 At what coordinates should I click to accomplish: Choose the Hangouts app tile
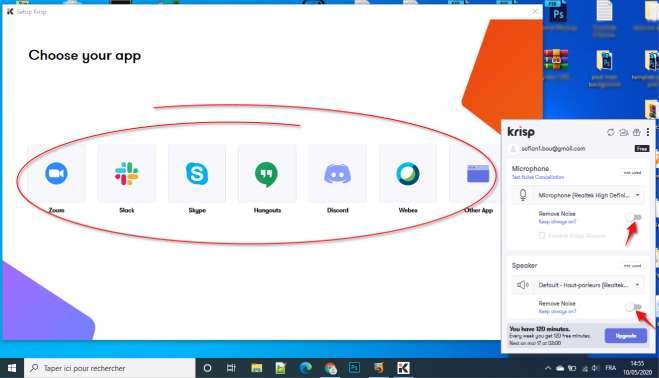pyautogui.click(x=267, y=174)
